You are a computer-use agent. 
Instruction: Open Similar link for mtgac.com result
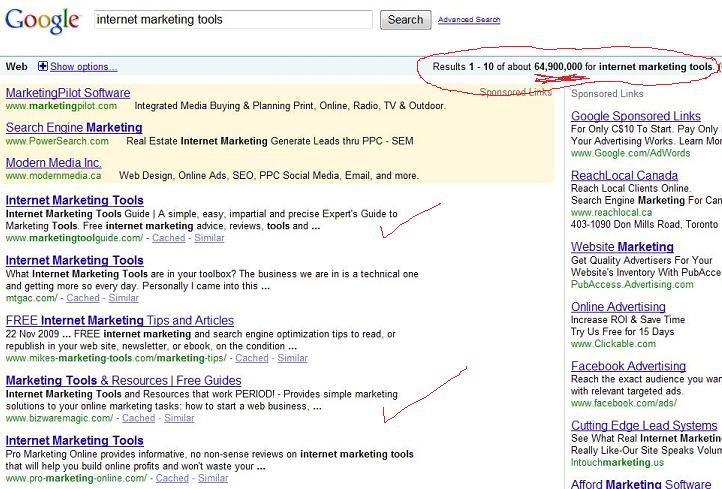(x=123, y=298)
